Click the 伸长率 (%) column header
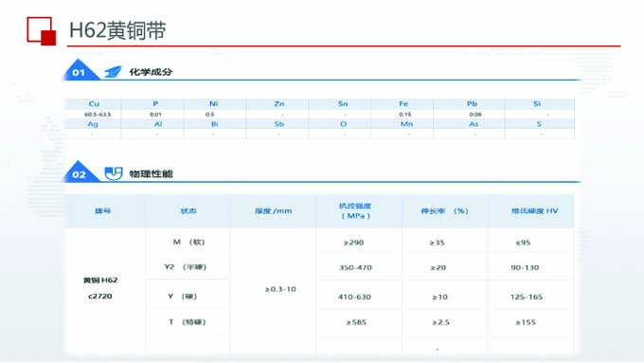Viewport: 644px width, 363px height. [444, 211]
